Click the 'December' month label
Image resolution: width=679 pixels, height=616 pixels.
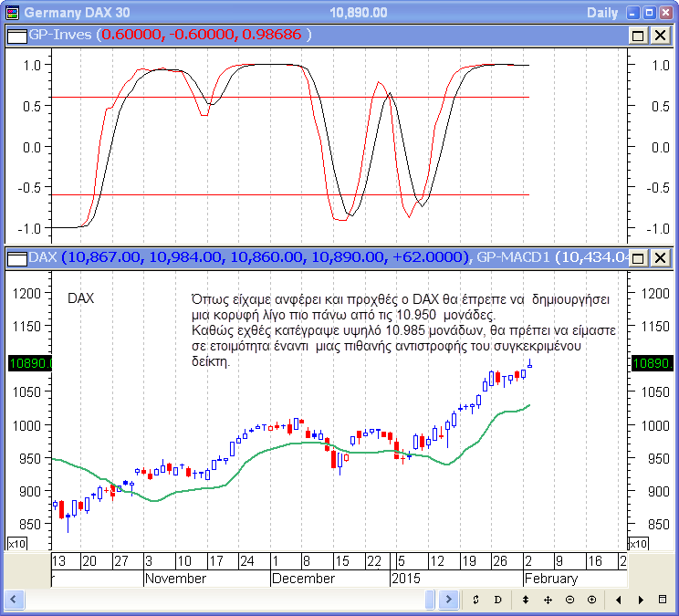pos(303,579)
